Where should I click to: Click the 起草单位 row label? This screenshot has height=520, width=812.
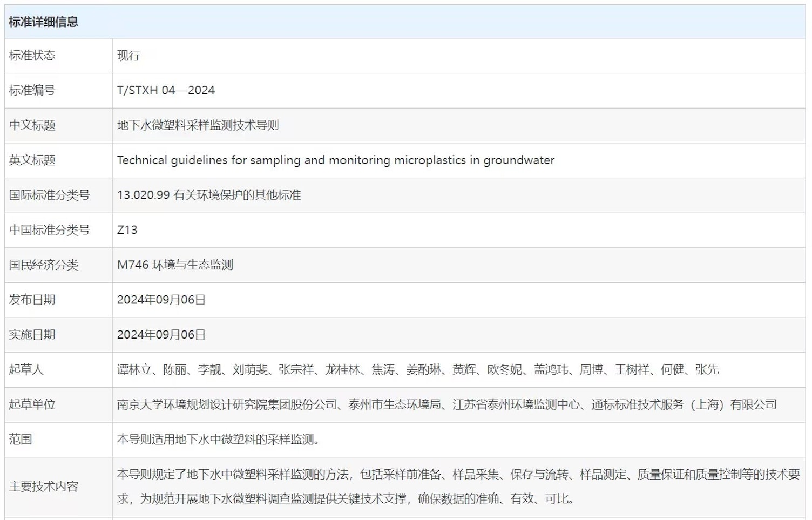(x=32, y=404)
